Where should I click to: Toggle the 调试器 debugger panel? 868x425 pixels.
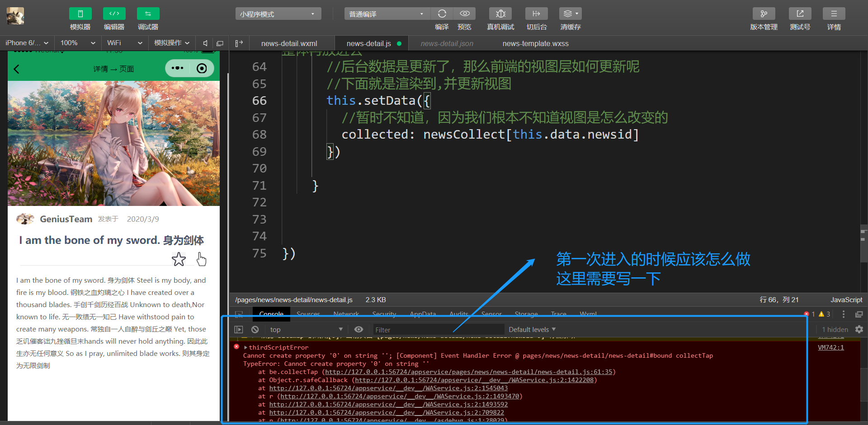(148, 14)
